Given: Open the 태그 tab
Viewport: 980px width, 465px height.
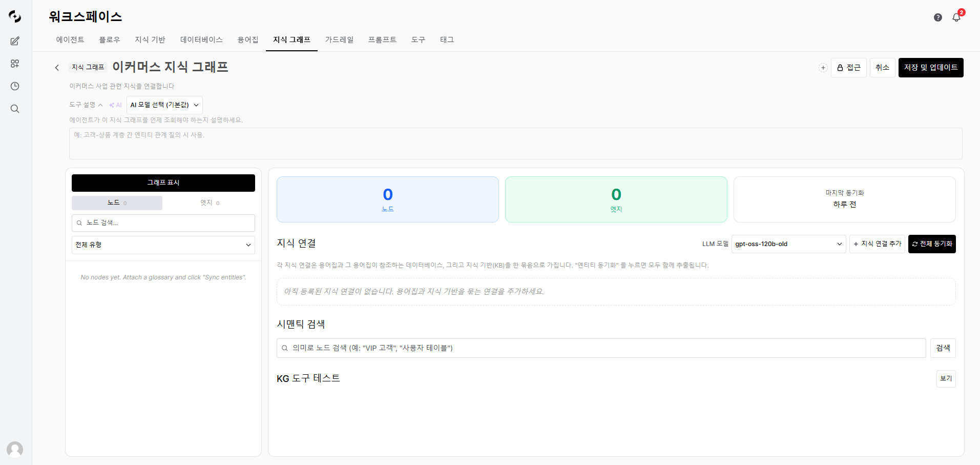Looking at the screenshot, I should [447, 39].
